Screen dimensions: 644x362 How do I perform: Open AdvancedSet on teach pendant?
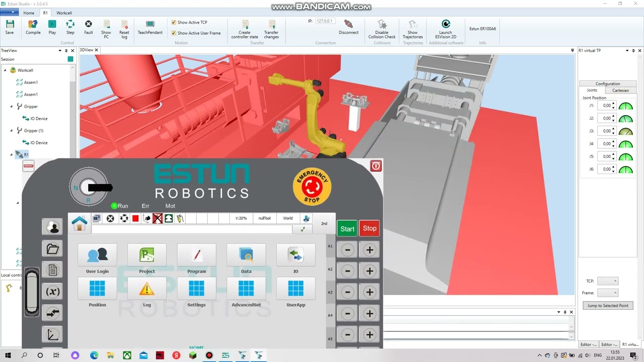246,289
